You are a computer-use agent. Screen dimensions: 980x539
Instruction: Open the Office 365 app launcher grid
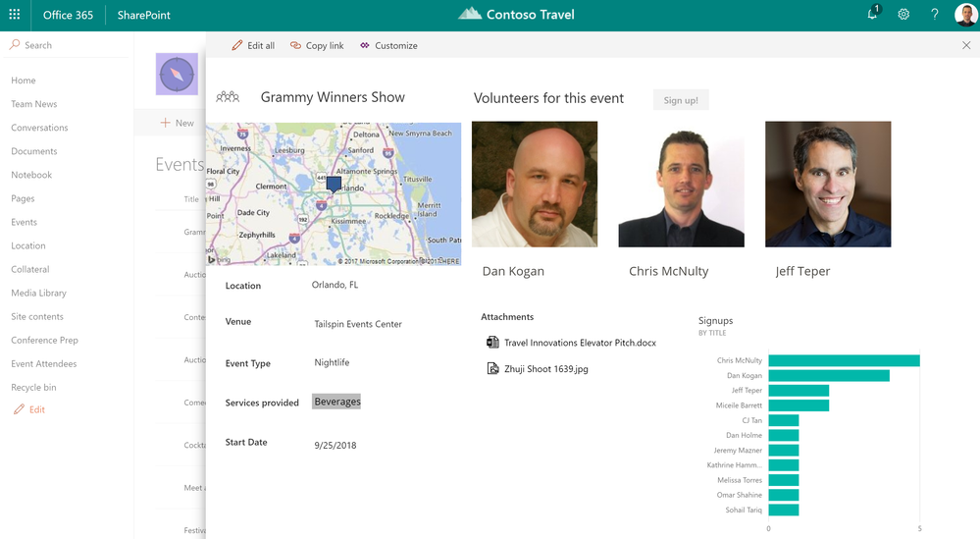[x=15, y=15]
